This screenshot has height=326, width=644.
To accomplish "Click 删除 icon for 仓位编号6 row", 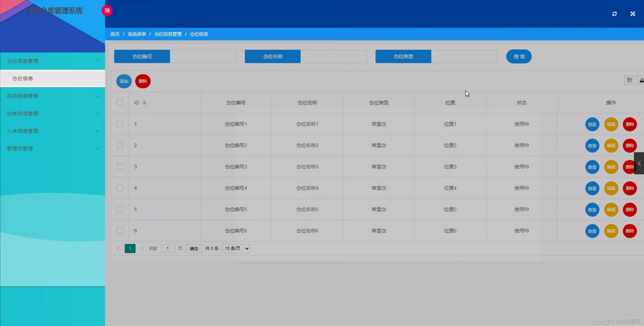I will click(x=630, y=231).
